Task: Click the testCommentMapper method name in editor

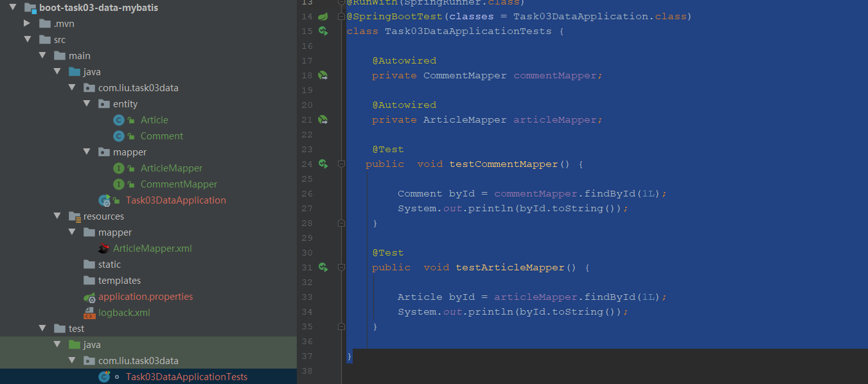Action: [504, 164]
